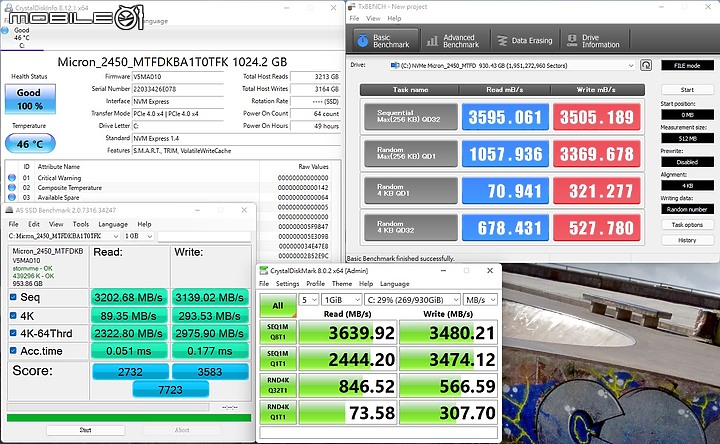Viewport: 720px width, 444px height.
Task: Click Random Max(256 KB) QD1 task button
Action: [x=411, y=153]
